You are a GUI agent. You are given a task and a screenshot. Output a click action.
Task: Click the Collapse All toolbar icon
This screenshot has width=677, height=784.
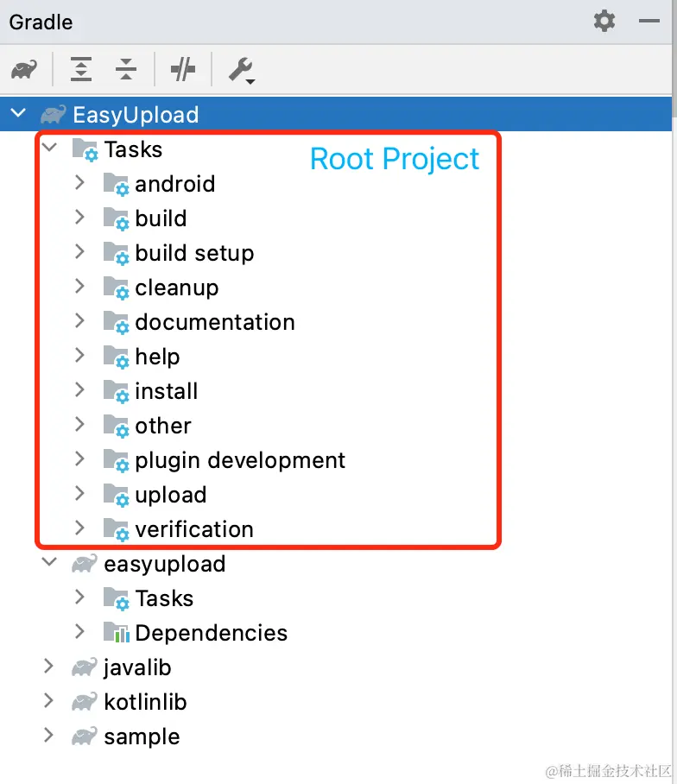point(126,69)
